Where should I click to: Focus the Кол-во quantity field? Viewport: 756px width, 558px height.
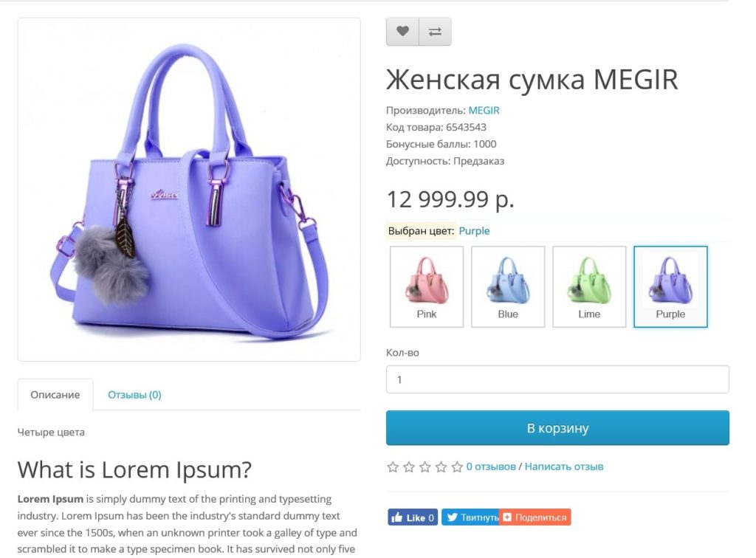(x=557, y=379)
